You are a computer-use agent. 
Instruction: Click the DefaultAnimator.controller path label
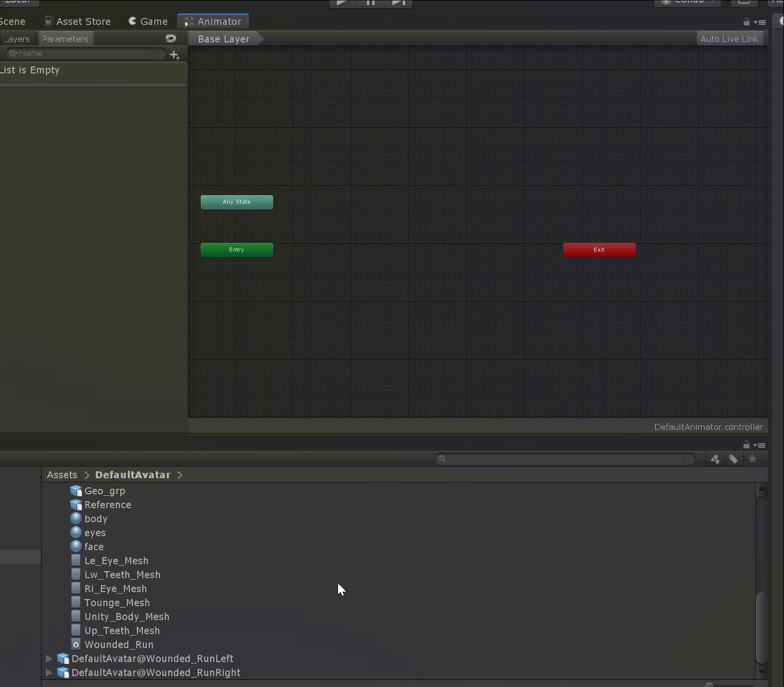tap(708, 427)
